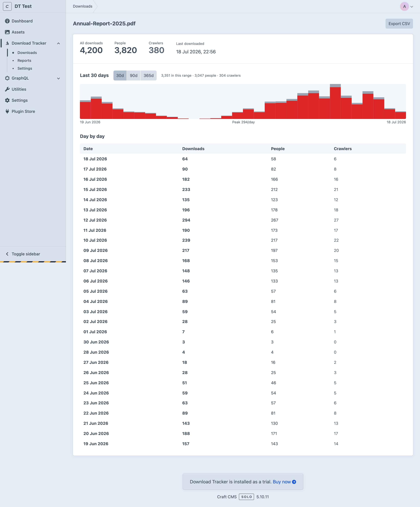420x507 pixels.
Task: Click the DT Test site name
Action: point(23,6)
